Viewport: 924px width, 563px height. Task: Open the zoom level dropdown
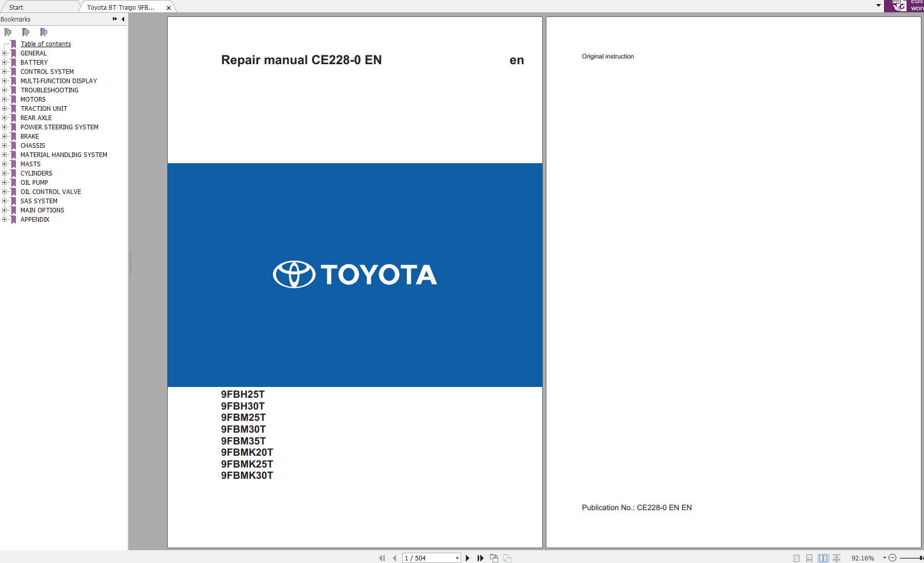tap(884, 558)
